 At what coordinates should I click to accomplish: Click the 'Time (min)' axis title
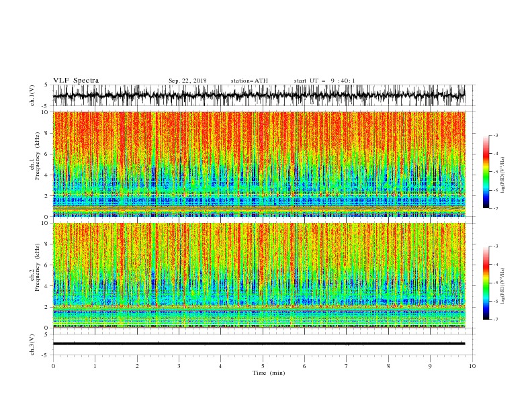269,373
